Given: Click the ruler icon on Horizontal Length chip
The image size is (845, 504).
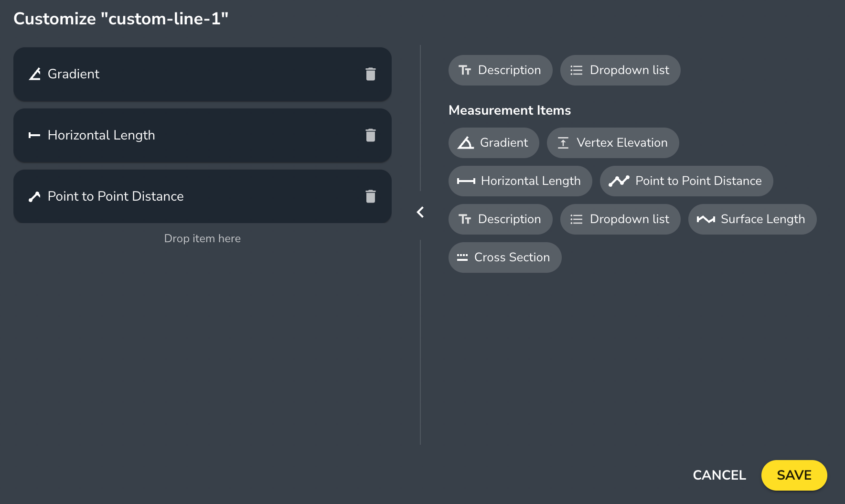Looking at the screenshot, I should [466, 181].
